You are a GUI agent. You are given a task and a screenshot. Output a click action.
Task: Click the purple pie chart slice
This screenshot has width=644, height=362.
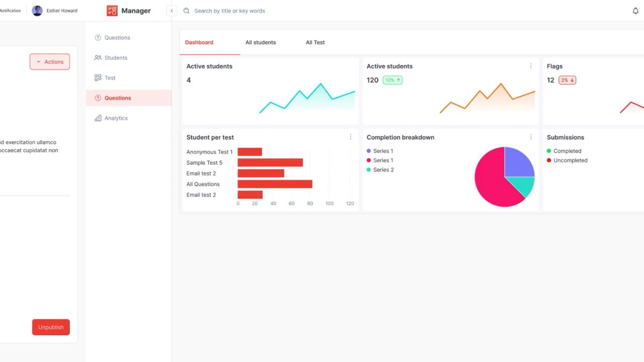pos(518,163)
